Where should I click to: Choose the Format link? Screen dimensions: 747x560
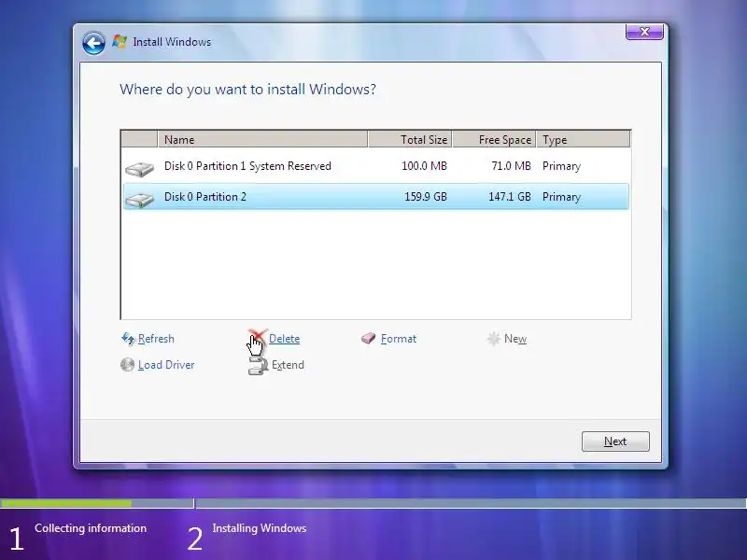point(399,339)
